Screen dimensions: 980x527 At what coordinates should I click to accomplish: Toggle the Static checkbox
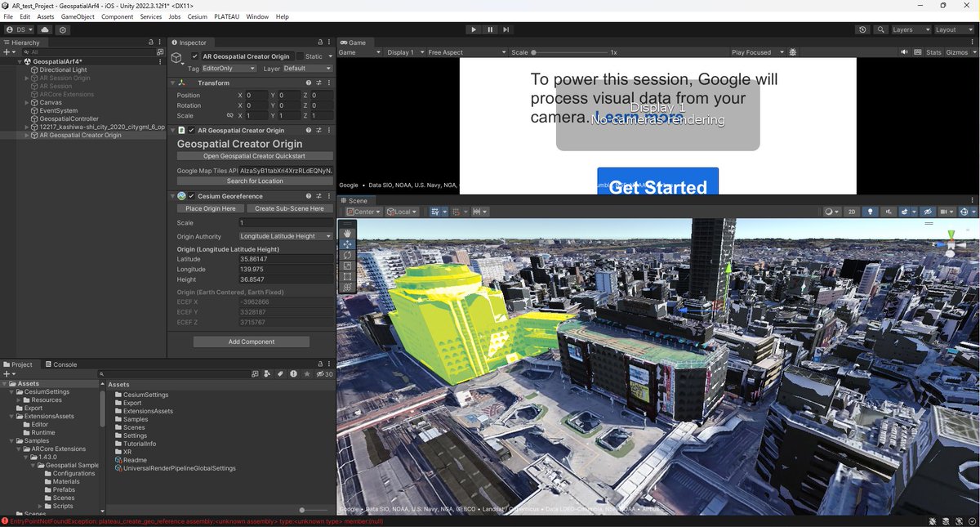[x=300, y=56]
